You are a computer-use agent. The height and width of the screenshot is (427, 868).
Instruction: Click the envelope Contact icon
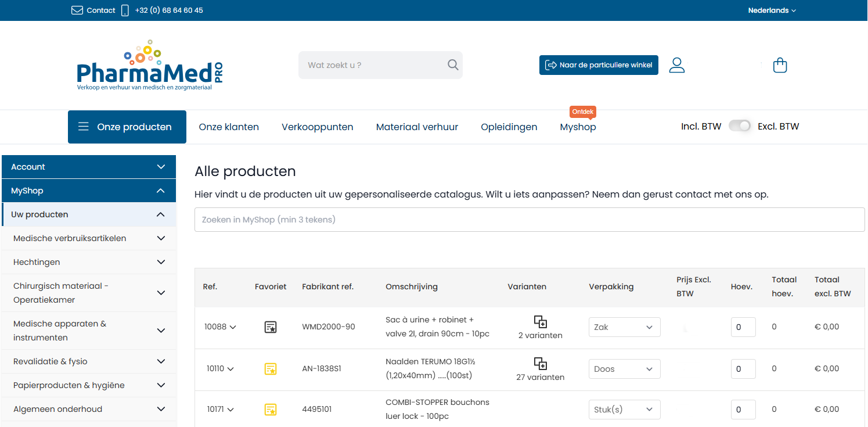click(x=77, y=10)
